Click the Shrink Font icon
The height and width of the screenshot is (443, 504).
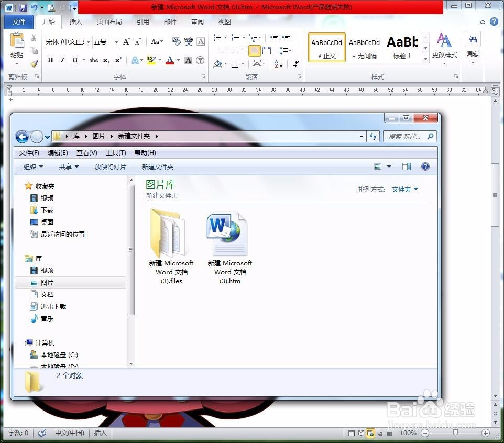pyautogui.click(x=138, y=41)
